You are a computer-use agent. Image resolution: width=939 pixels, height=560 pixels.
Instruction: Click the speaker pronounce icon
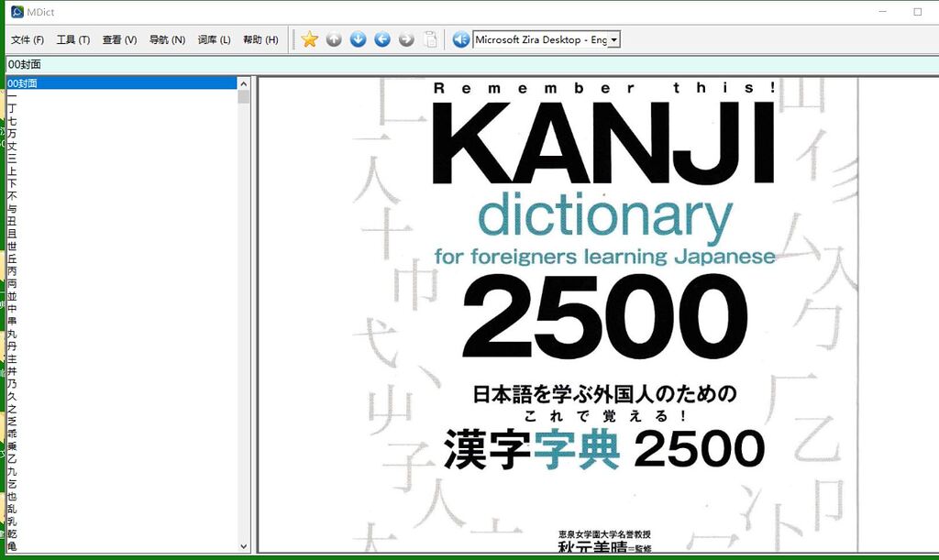coord(460,39)
